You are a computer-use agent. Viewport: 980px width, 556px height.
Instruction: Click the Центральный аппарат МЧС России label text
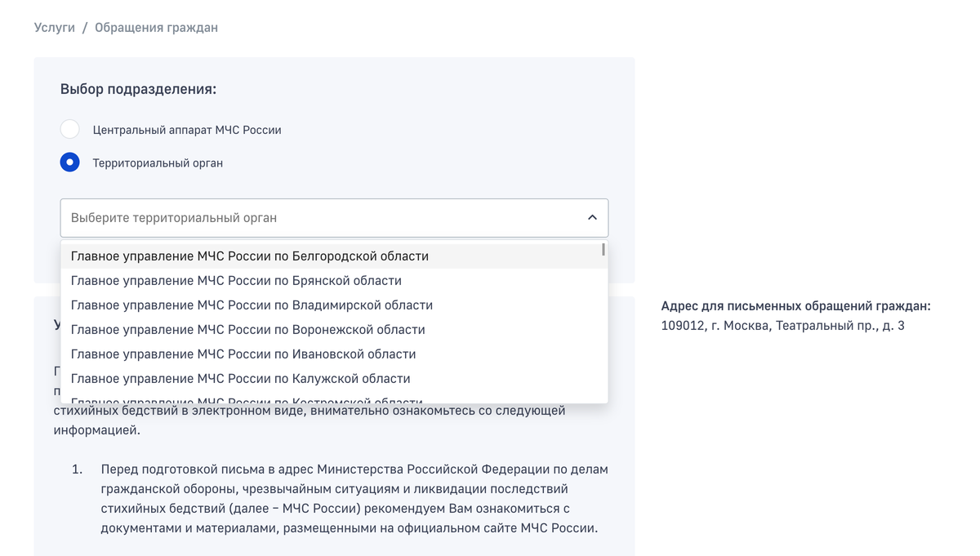point(187,131)
